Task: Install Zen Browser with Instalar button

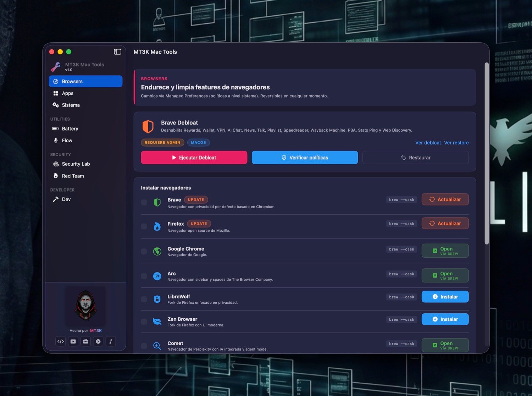Action: click(445, 319)
